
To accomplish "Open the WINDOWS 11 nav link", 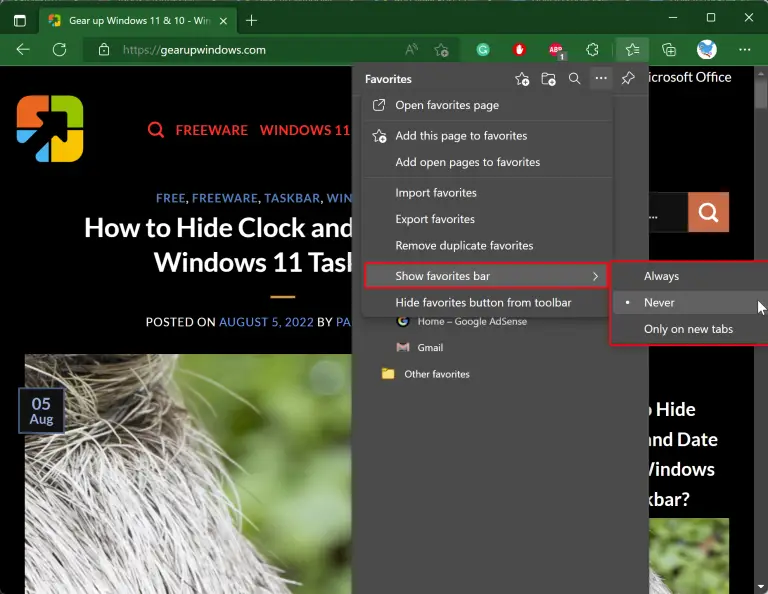I will [x=305, y=130].
